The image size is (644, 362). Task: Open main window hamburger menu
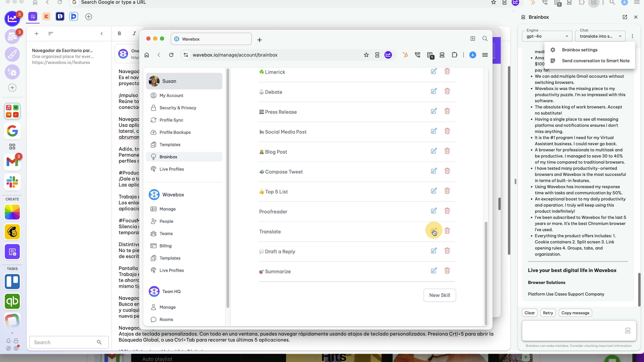[637, 3]
